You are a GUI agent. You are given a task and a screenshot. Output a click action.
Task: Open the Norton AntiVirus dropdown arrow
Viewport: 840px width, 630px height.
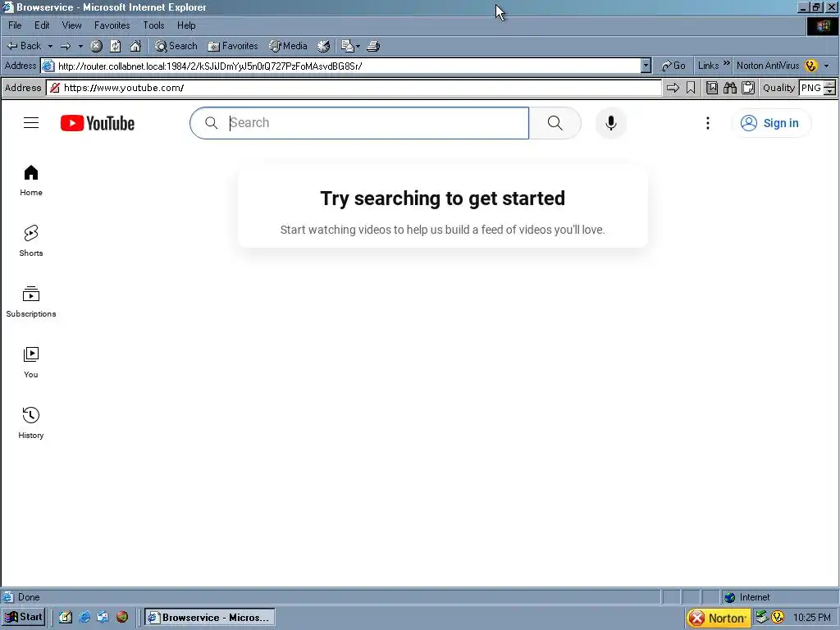[827, 66]
